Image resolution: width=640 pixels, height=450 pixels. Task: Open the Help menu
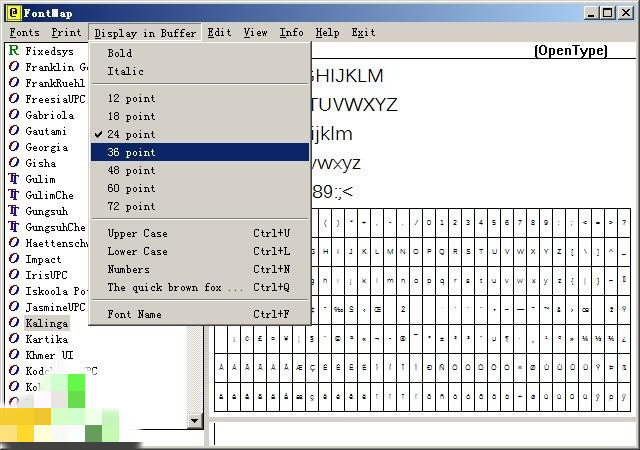click(x=327, y=33)
